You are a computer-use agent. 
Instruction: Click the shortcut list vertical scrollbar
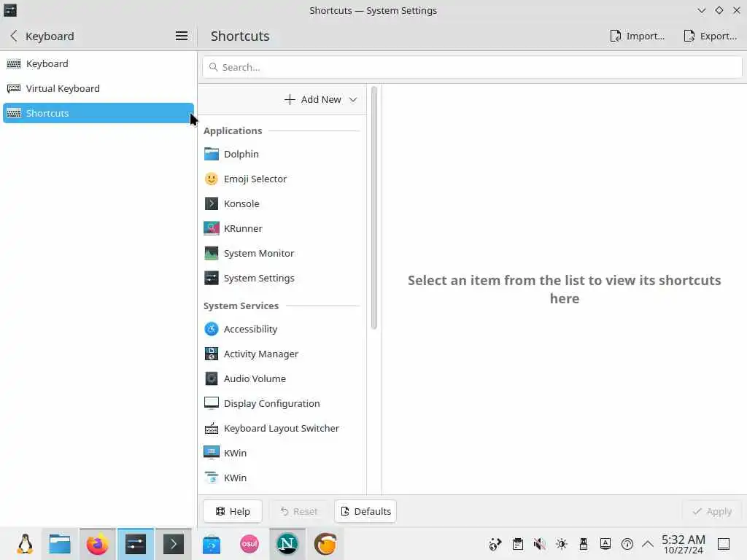pyautogui.click(x=374, y=208)
